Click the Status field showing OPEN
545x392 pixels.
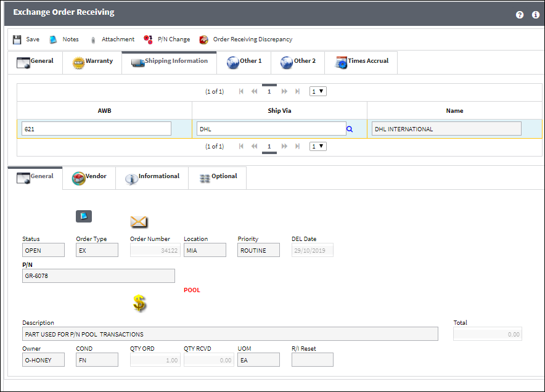pos(43,250)
